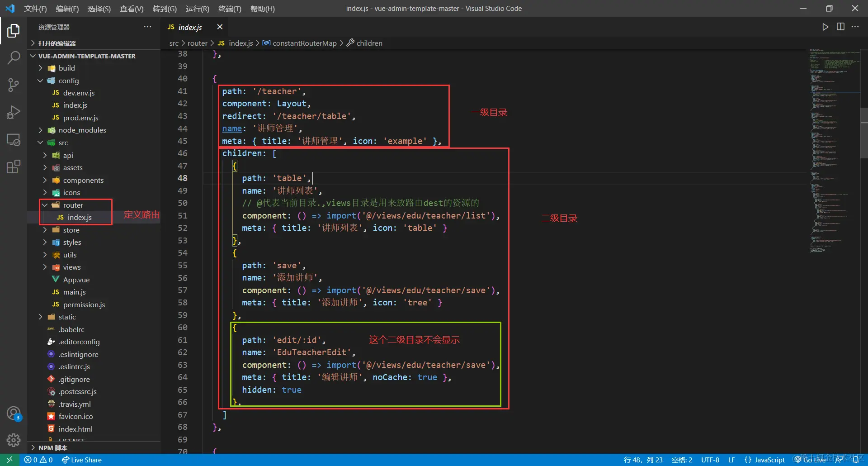Open the 转到(G) menu
868x466 pixels.
pyautogui.click(x=165, y=9)
